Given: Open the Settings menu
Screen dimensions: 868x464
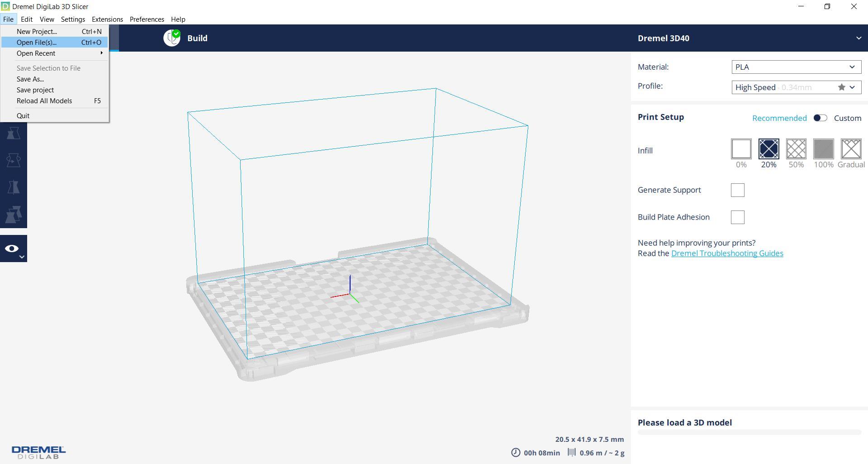Looking at the screenshot, I should coord(73,19).
